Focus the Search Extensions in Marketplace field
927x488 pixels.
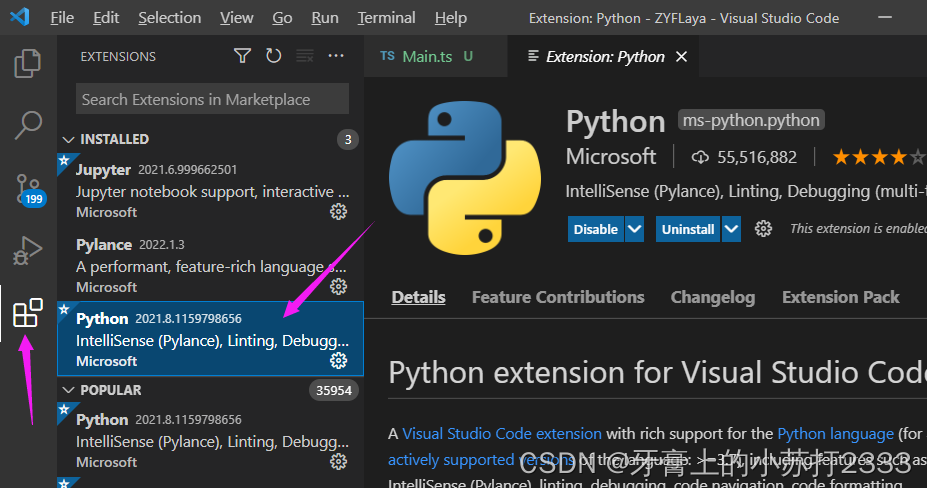coord(212,99)
